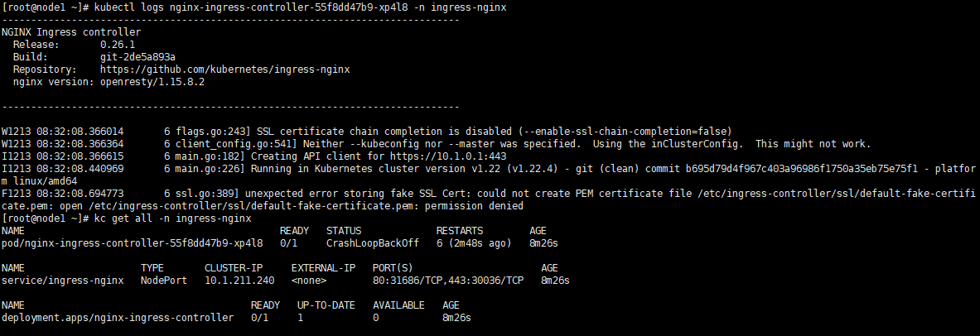
Task: Click the deployment.apps/nginx-ingress-controller entry
Action: pos(118,317)
